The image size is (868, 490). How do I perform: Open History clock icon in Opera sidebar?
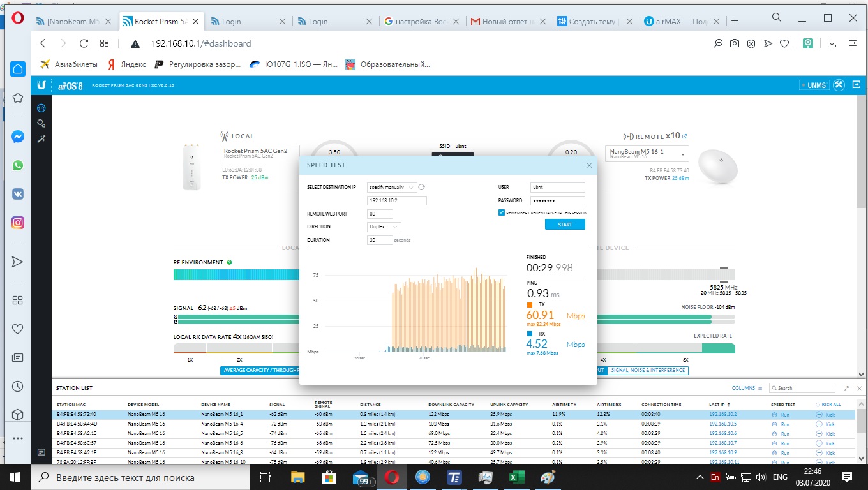tap(17, 386)
